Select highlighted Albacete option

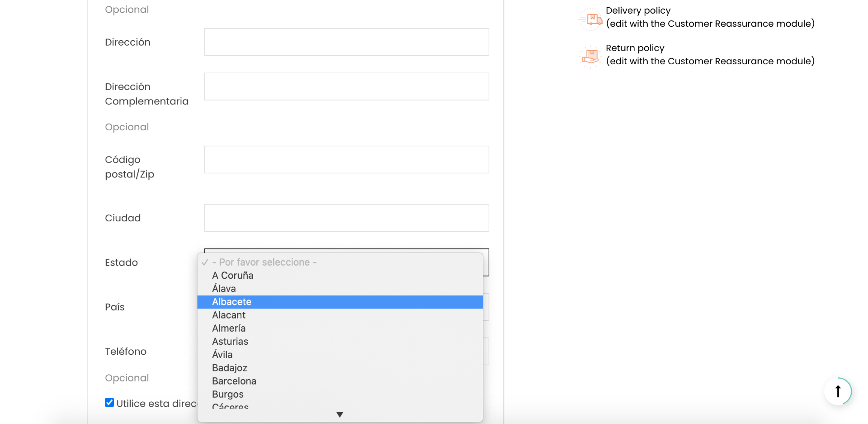tap(340, 302)
